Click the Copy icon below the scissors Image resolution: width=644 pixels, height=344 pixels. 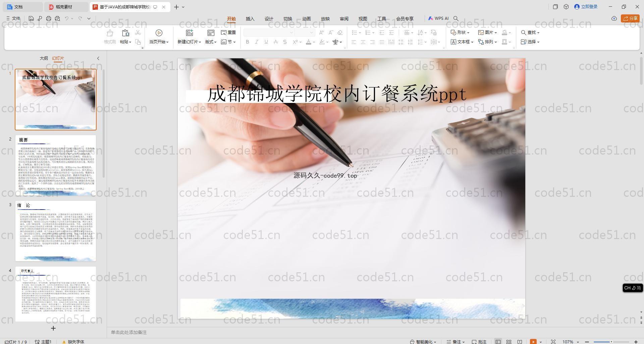(138, 42)
